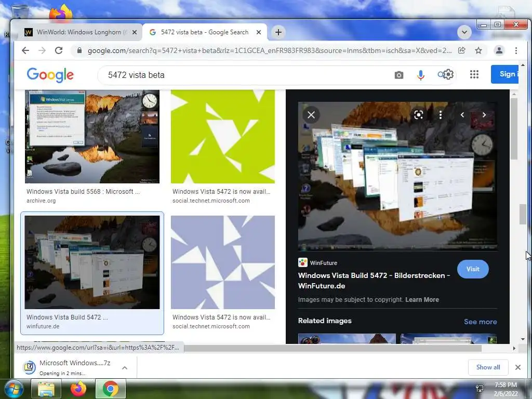Open the WinFuture source label
The image size is (532, 399).
pos(317,262)
